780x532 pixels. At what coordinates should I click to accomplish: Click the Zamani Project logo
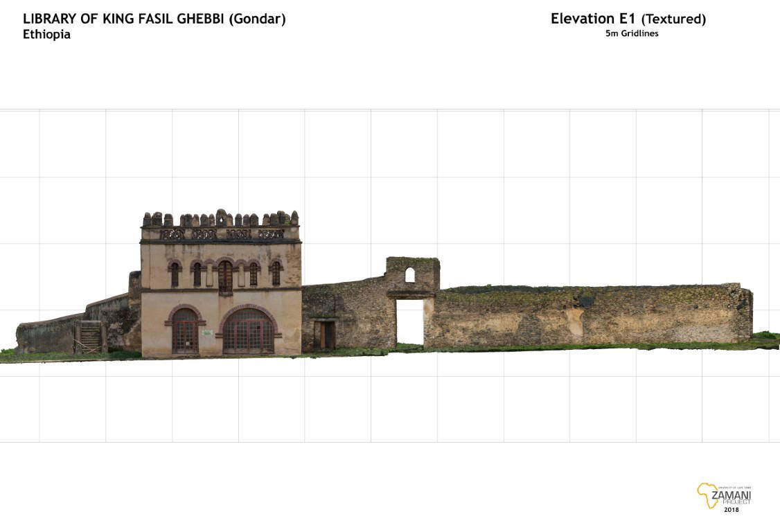coord(725,497)
